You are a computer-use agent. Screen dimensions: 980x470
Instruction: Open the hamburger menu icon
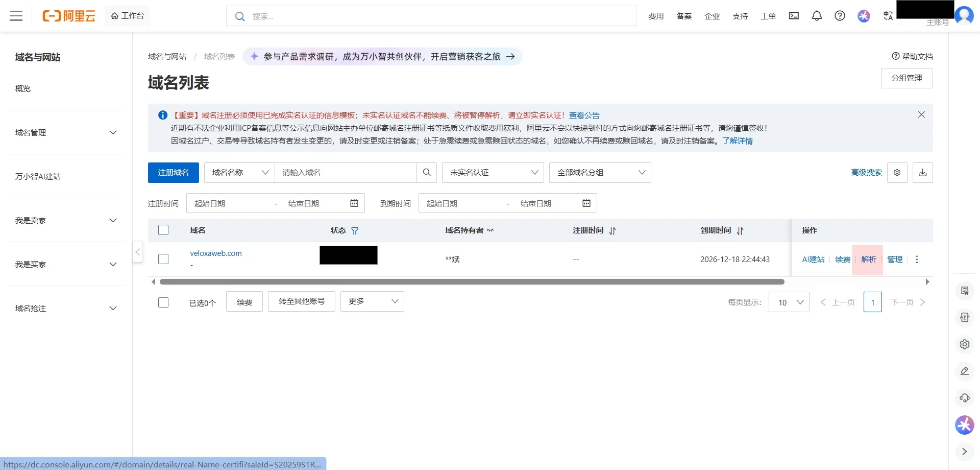click(x=16, y=16)
